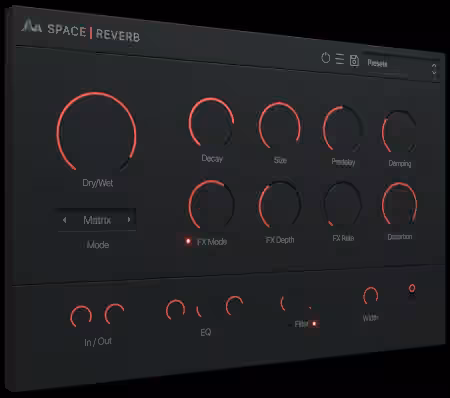Click the save preset floppy icon
The height and width of the screenshot is (398, 450).
[354, 61]
